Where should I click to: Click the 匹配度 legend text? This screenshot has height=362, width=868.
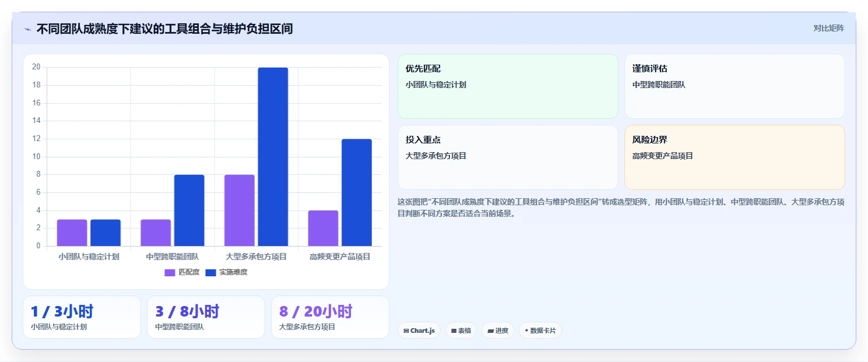189,273
